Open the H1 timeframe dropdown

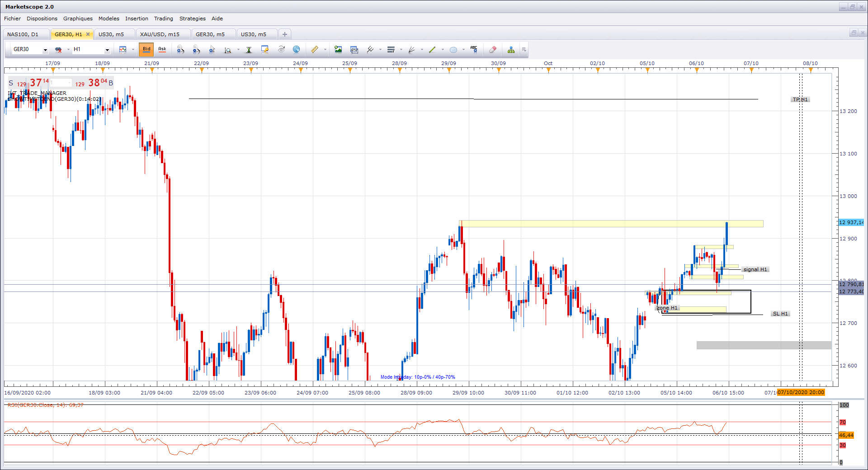[x=107, y=50]
